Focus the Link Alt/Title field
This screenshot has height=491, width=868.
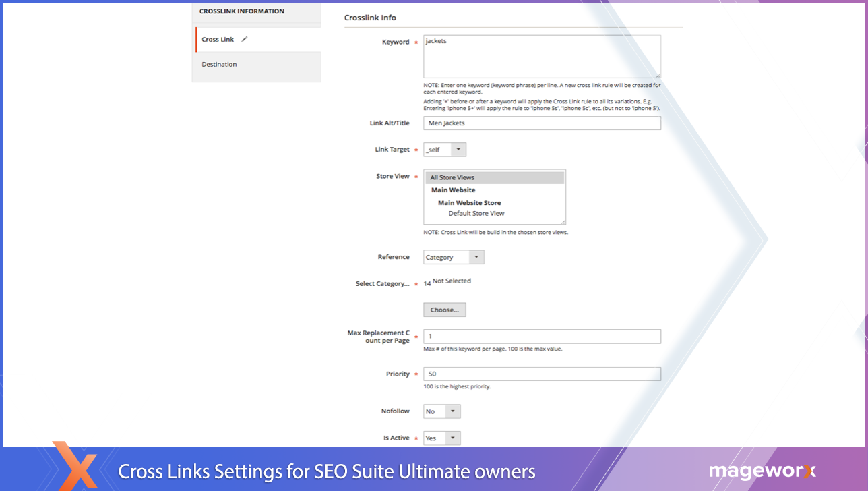pyautogui.click(x=542, y=123)
